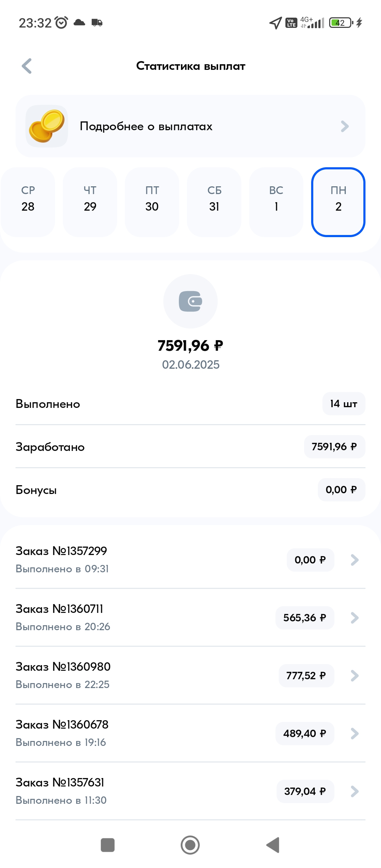Image resolution: width=381 pixels, height=868 pixels.
Task: Tap the back arrow in header
Action: coord(27,66)
